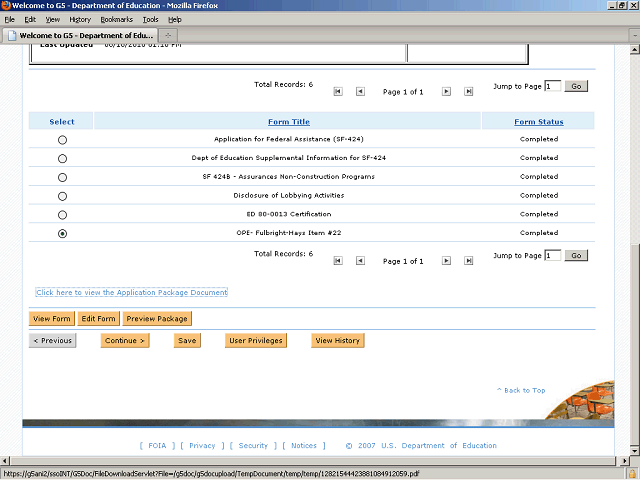This screenshot has width=640, height=480.
Task: Select Dept of Education Supplemental Information radio
Action: pyautogui.click(x=62, y=158)
